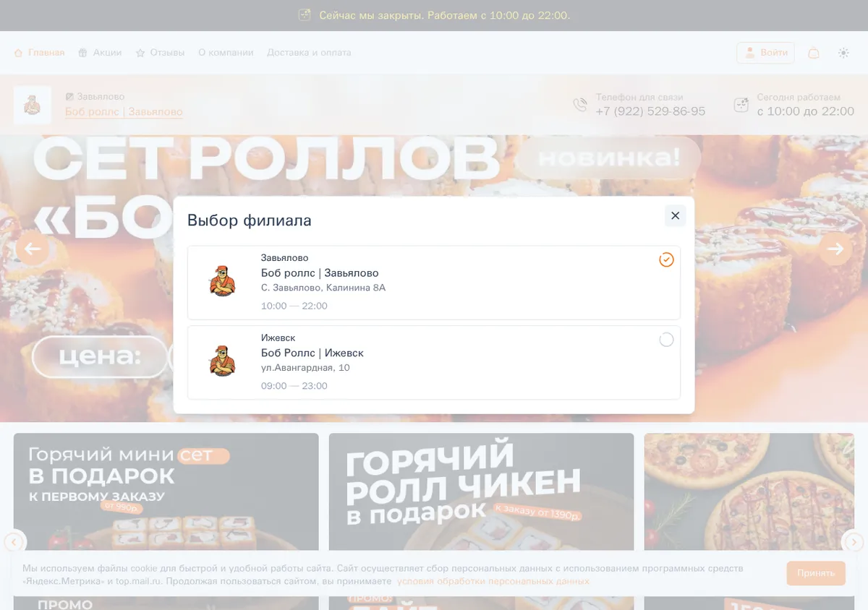This screenshot has height=610, width=868.
Task: Go to the next banner slide arrow
Action: pyautogui.click(x=835, y=249)
